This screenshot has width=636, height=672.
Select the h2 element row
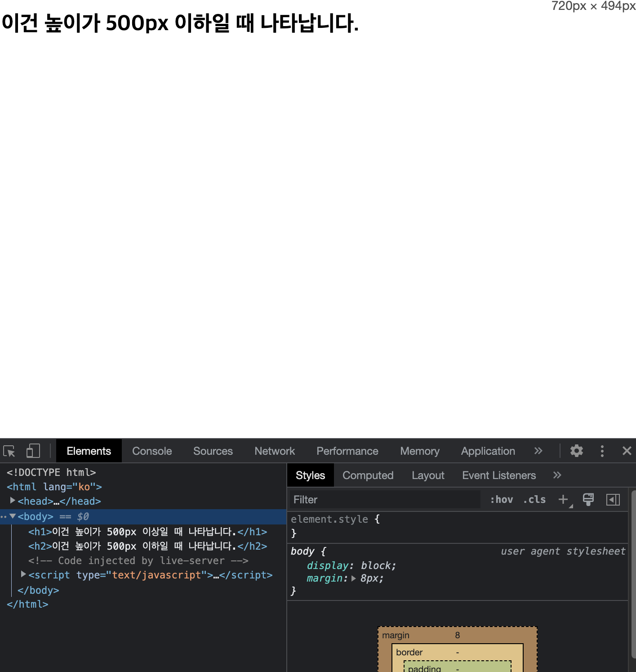[148, 546]
